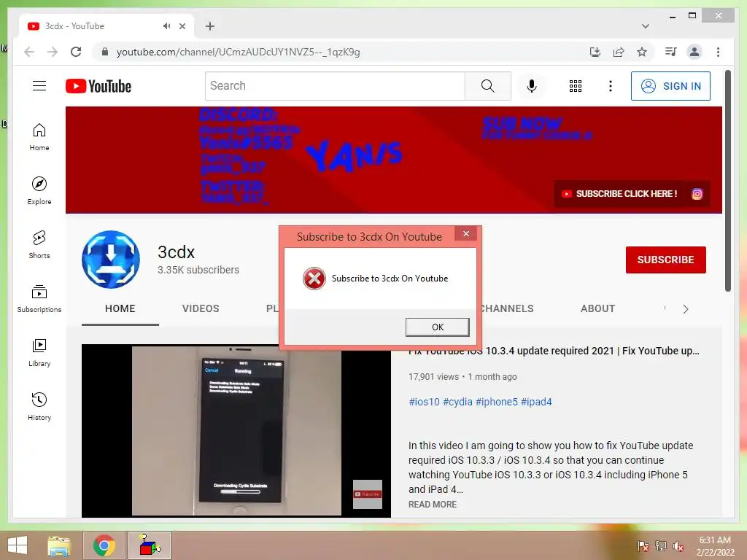This screenshot has width=747, height=560.
Task: Open the Action Center flag icon
Action: [x=643, y=546]
